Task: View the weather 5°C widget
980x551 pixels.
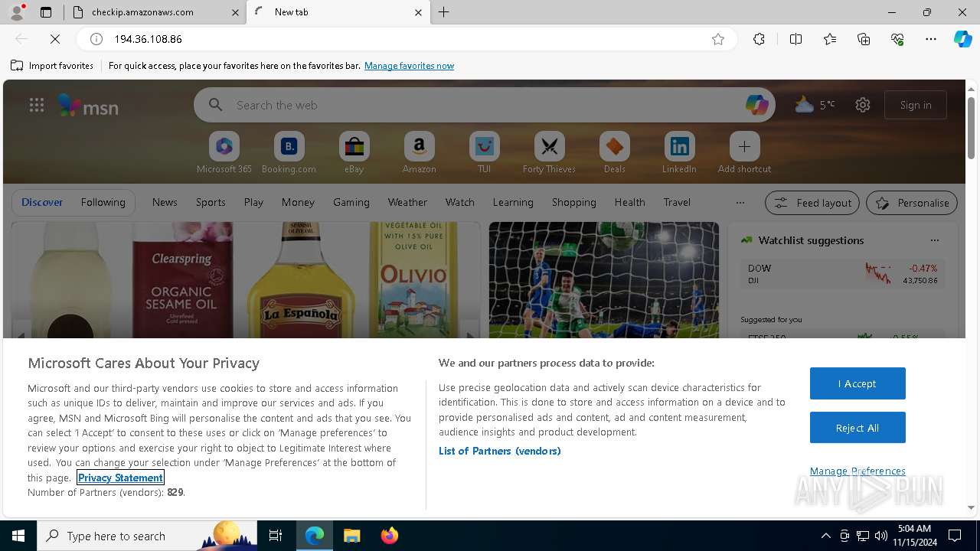Action: 815,105
